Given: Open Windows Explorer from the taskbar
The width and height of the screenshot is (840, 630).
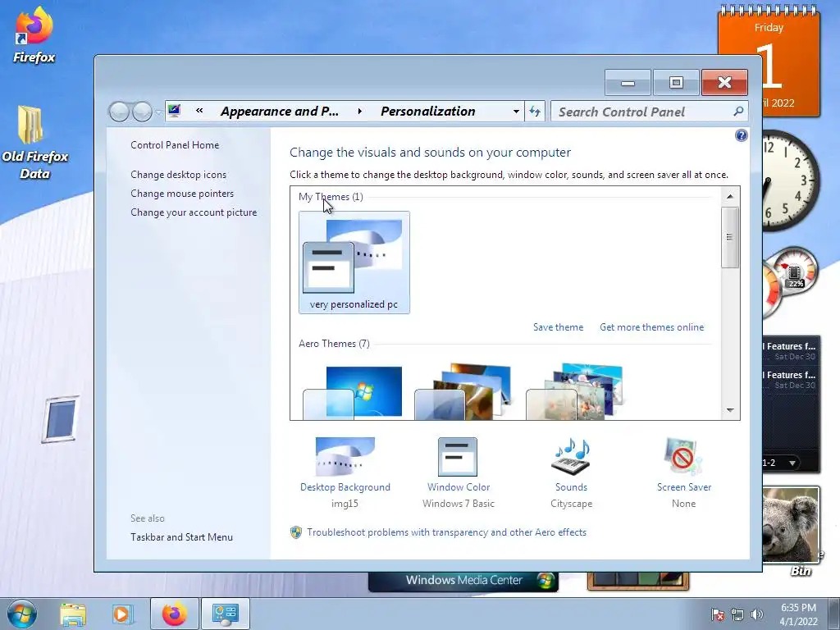Looking at the screenshot, I should pyautogui.click(x=73, y=614).
